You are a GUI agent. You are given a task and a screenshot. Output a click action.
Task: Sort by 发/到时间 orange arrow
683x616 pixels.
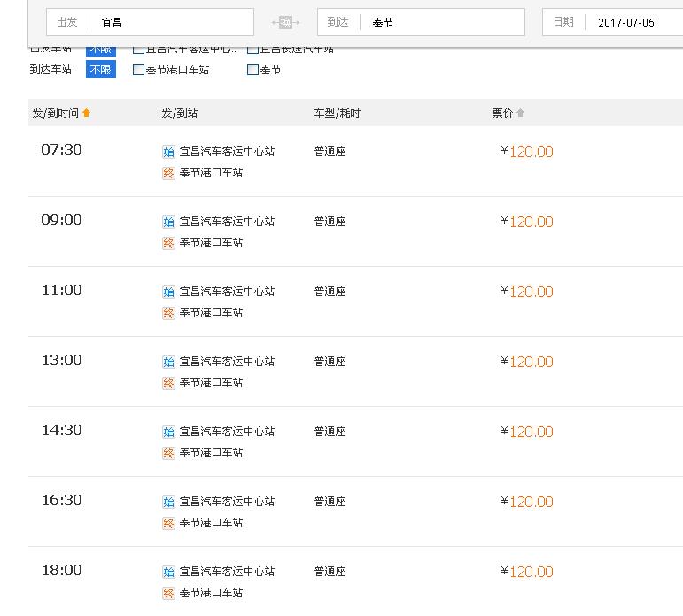click(86, 113)
